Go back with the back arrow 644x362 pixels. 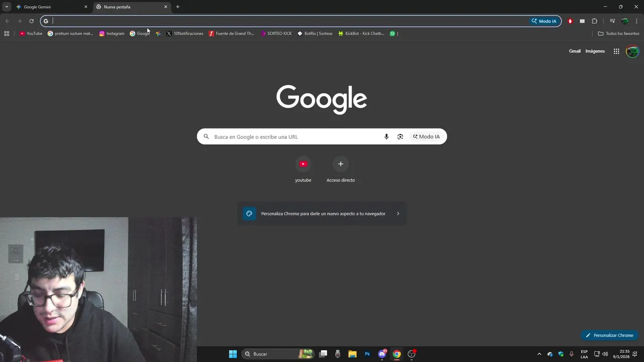7,21
